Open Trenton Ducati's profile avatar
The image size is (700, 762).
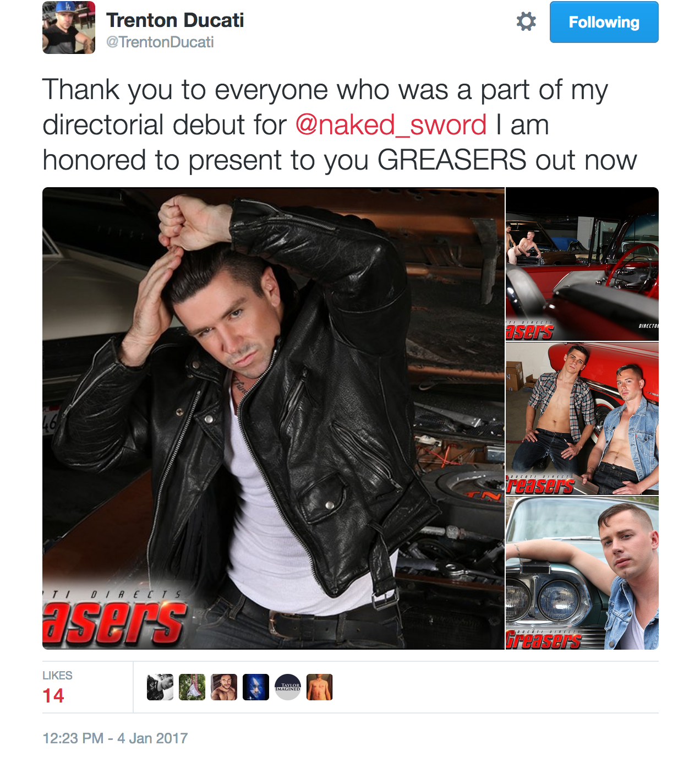pos(69,28)
